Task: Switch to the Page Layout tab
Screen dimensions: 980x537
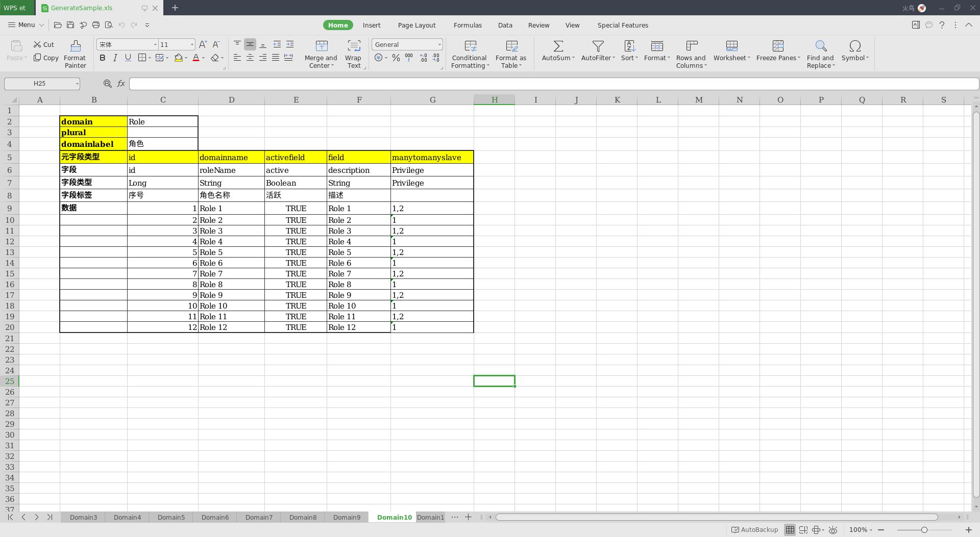Action: 416,25
